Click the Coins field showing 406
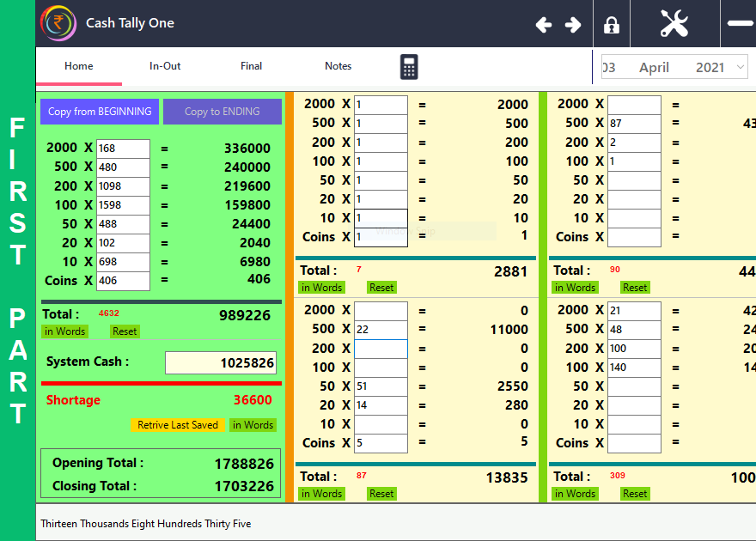The image size is (756, 541). (123, 281)
